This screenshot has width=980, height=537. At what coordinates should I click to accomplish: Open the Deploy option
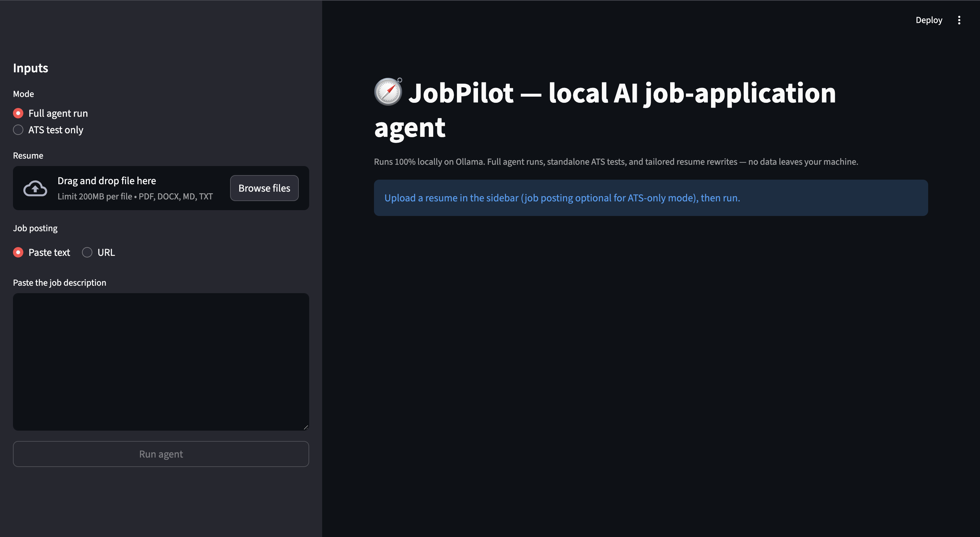[929, 20]
